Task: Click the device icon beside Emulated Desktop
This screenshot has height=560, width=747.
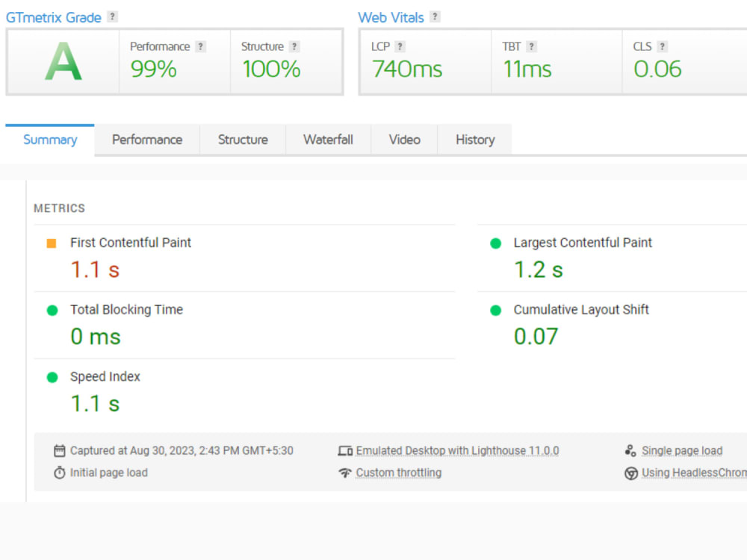Action: [345, 450]
